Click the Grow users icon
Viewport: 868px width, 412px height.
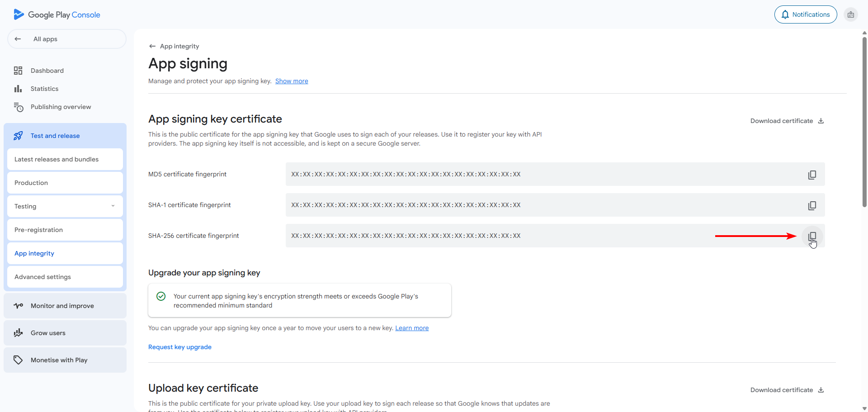tap(18, 333)
